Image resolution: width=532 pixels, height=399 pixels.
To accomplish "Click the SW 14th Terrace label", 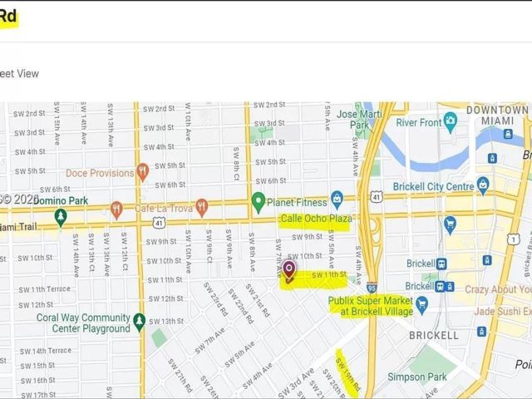I will (46, 351).
